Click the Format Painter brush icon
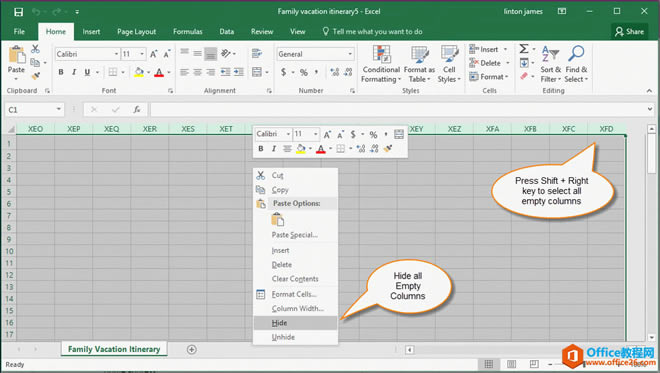This screenshot has height=373, width=660. (x=35, y=76)
